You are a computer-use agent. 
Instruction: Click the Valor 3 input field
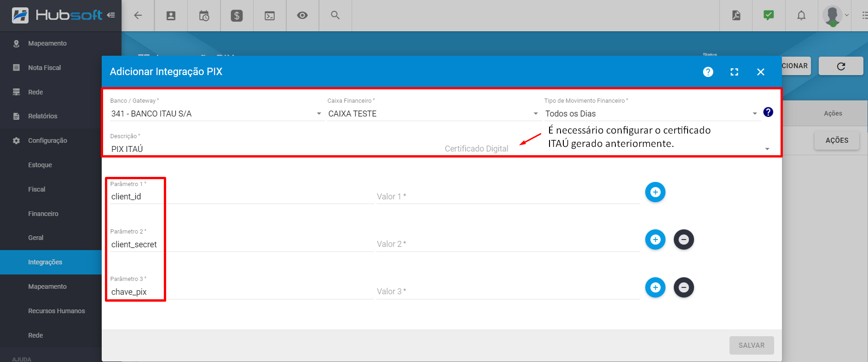tap(508, 292)
